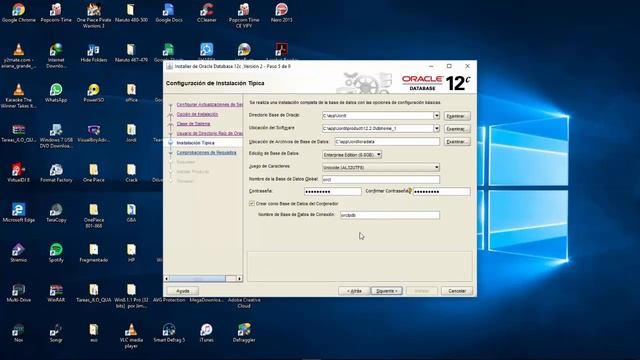Open the Smart Defrag 5 shortcut
Image resolution: width=640 pixels, height=360 pixels.
[169, 332]
